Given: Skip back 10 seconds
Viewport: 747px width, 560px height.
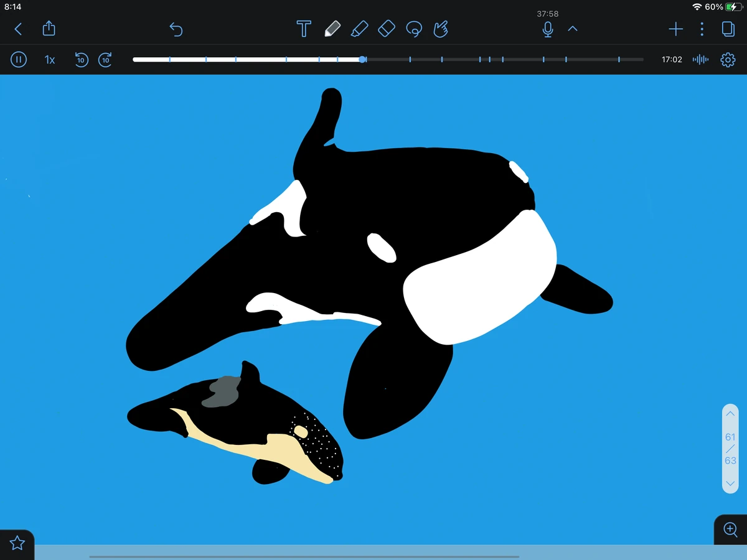Looking at the screenshot, I should pos(81,59).
